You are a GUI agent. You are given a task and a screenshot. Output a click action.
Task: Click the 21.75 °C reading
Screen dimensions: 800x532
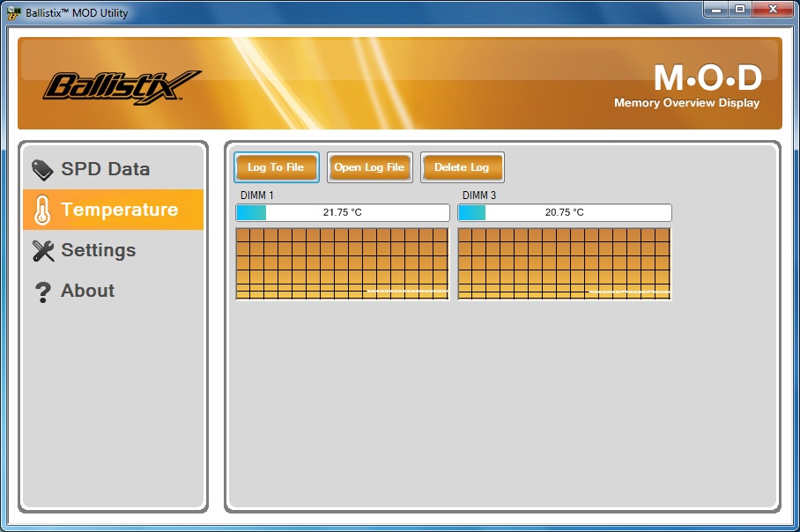[x=343, y=212]
